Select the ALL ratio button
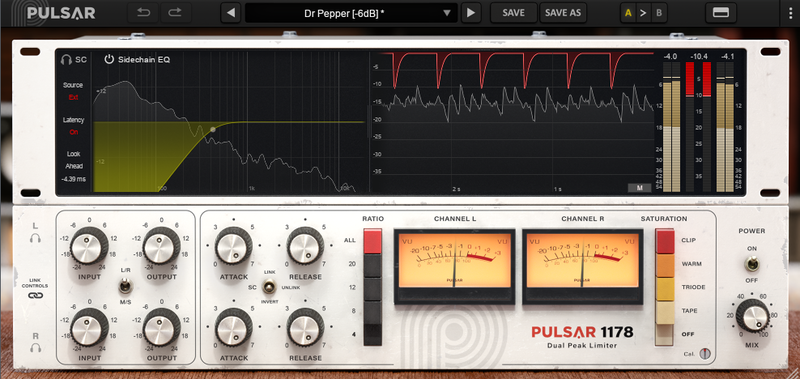800x379 pixels. [372, 241]
